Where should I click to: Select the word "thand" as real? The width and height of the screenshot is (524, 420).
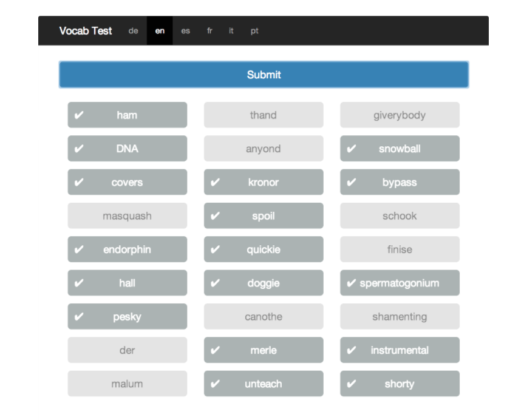click(x=263, y=115)
